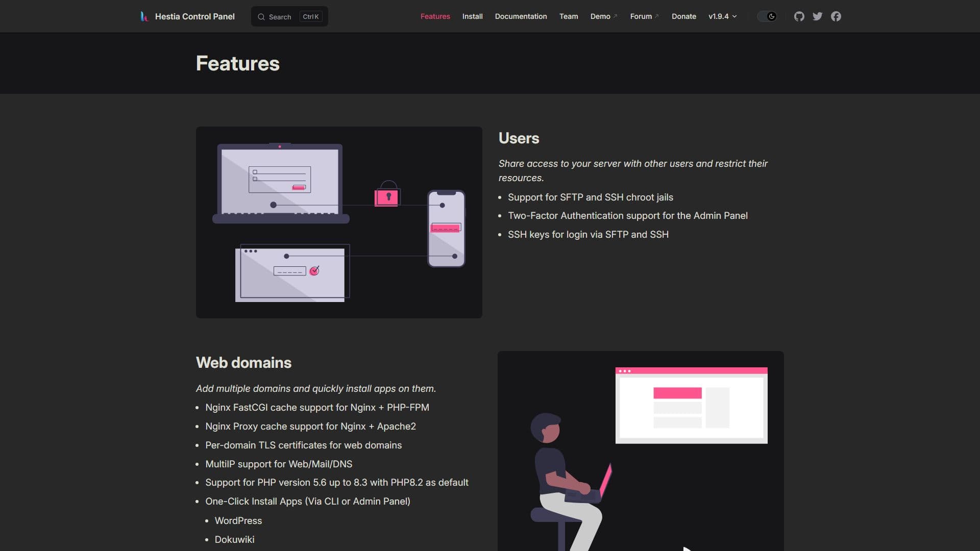This screenshot has width=980, height=551.
Task: Expand the v1.9.4 version dropdown
Action: (722, 16)
